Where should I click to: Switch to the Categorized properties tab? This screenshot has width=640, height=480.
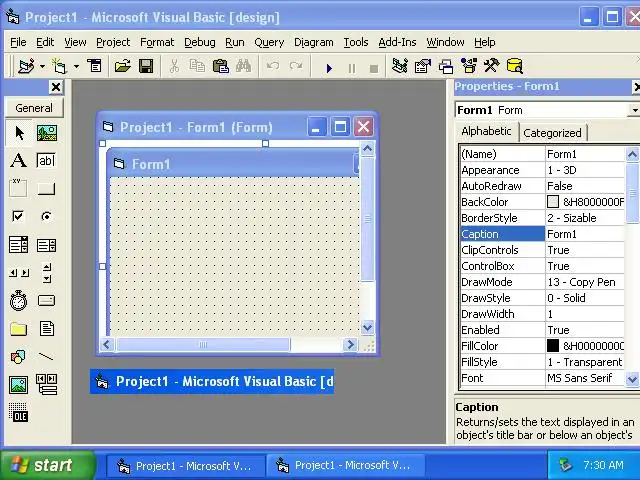[552, 133]
